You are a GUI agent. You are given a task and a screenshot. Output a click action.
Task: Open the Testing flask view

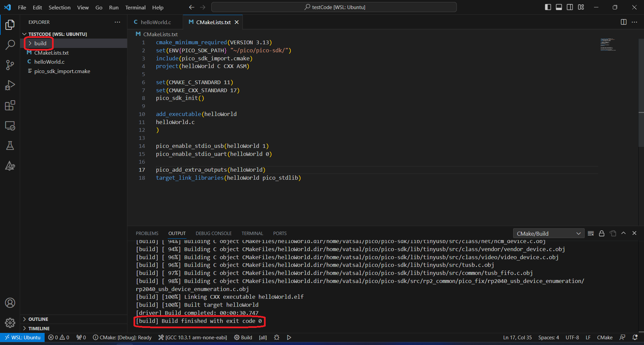(x=10, y=146)
